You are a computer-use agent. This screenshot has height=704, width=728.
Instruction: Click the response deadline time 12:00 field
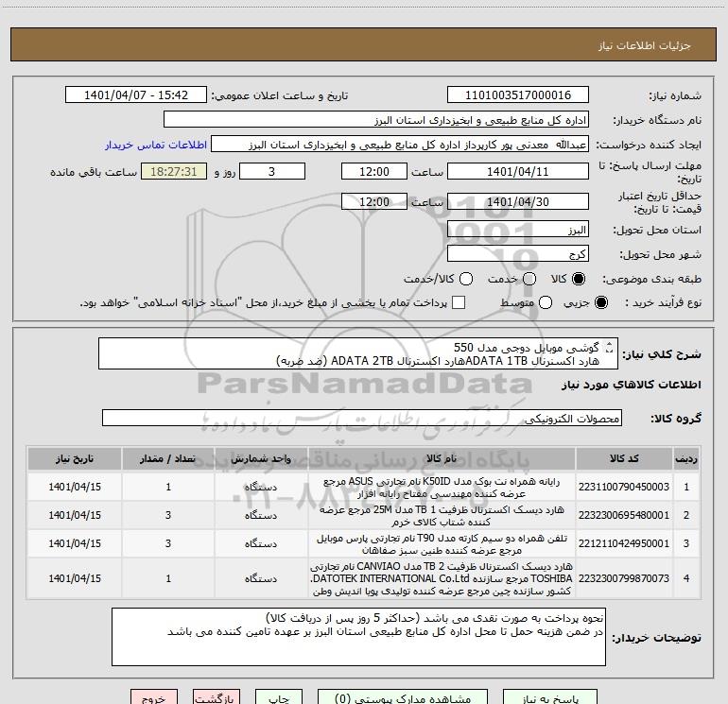click(374, 171)
